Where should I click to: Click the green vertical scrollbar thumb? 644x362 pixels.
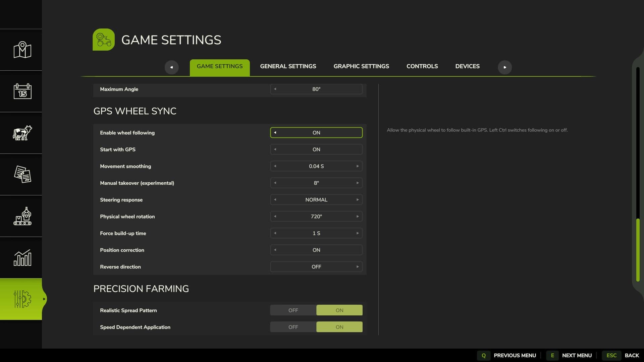point(638,250)
